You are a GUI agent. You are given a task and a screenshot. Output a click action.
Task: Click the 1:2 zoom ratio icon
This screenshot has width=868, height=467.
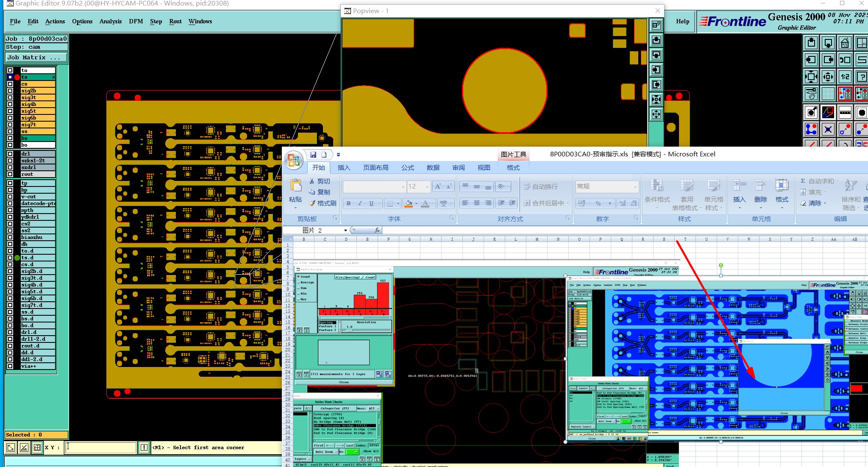[x=845, y=77]
